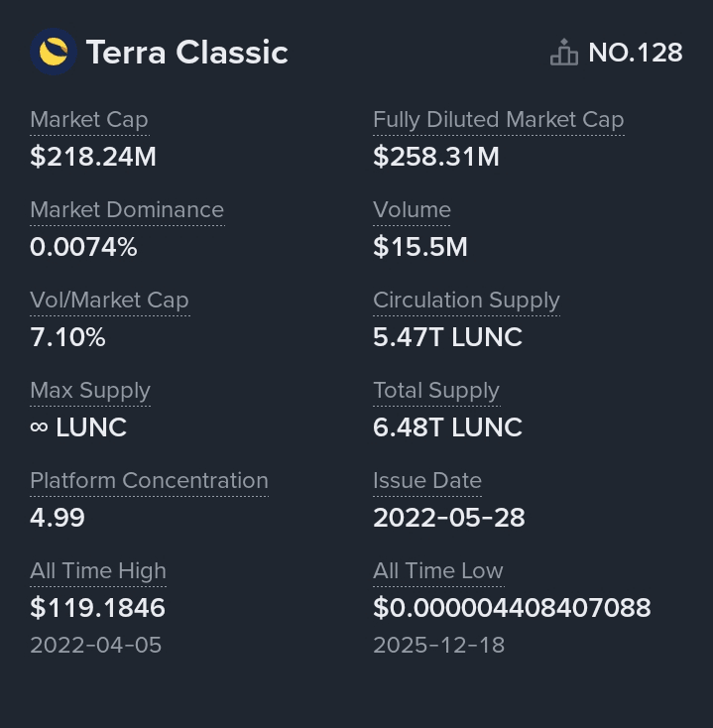Click the infinity LUNC max supply value
This screenshot has width=713, height=728.
click(78, 427)
